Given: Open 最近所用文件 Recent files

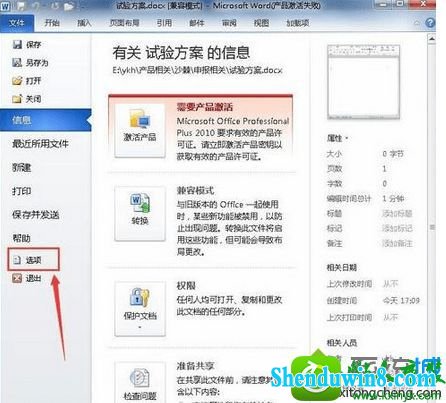Looking at the screenshot, I should click(x=40, y=144).
